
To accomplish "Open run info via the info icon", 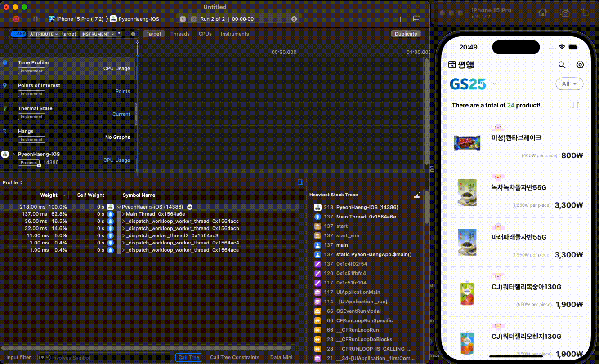I will point(294,19).
